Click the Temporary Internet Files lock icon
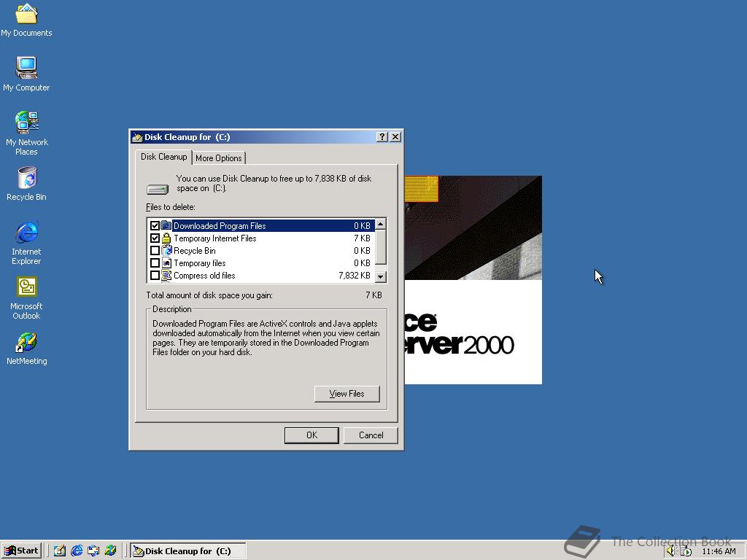The height and width of the screenshot is (560, 747). coord(166,238)
